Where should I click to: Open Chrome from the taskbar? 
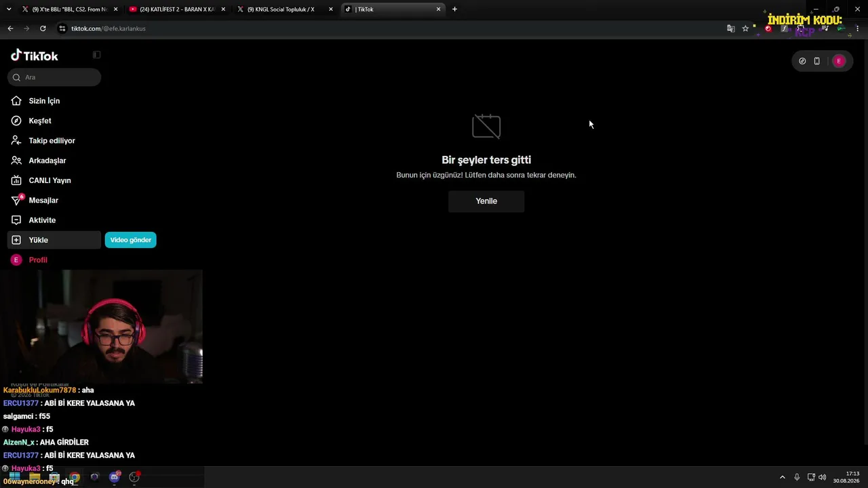pyautogui.click(x=75, y=477)
